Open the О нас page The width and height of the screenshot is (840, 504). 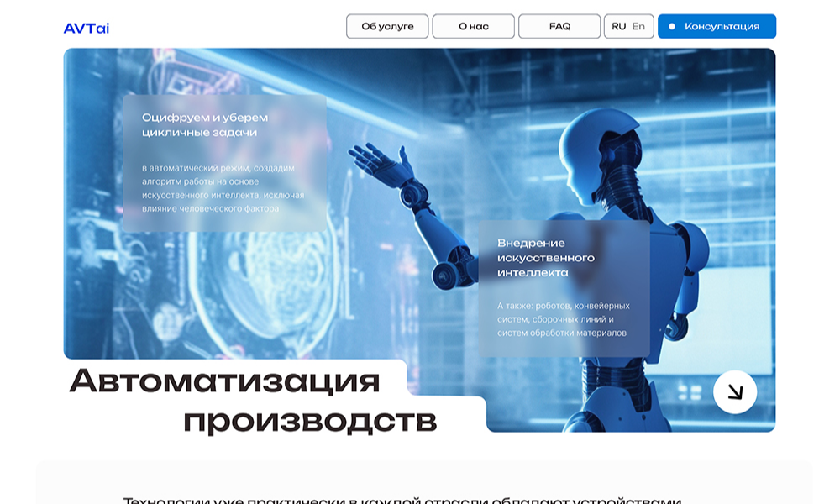[473, 27]
